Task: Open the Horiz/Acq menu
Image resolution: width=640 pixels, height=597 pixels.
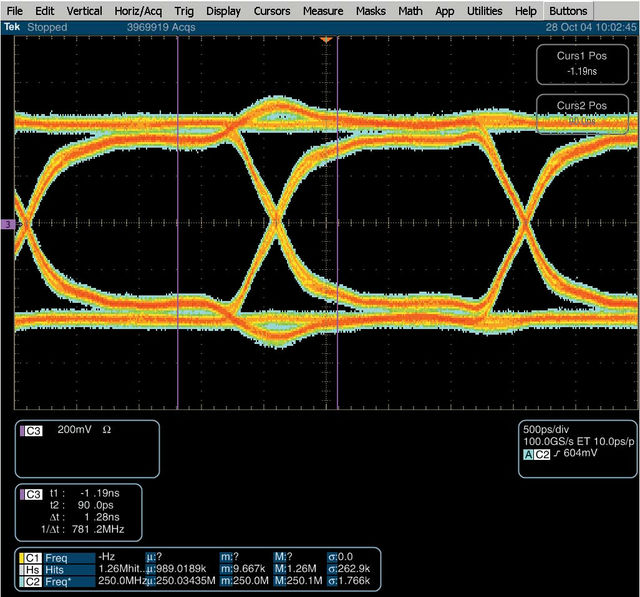Action: 138,11
